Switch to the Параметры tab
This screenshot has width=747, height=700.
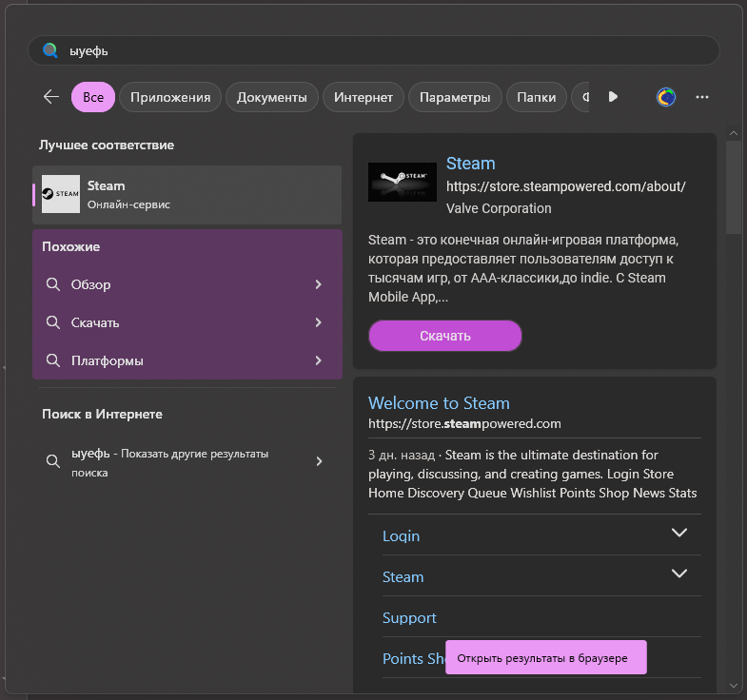(455, 97)
